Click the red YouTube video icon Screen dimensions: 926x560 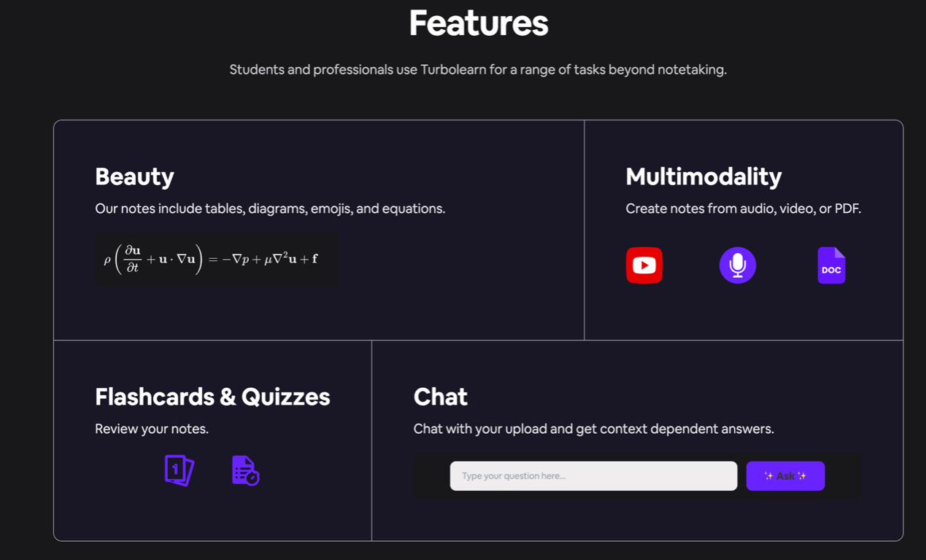(x=644, y=265)
